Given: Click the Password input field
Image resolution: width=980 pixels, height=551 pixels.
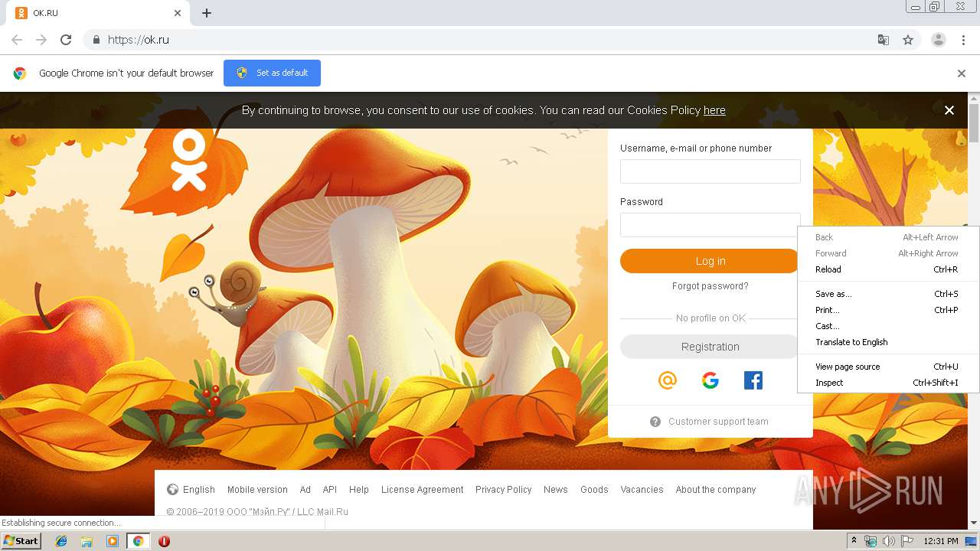Looking at the screenshot, I should pos(709,225).
